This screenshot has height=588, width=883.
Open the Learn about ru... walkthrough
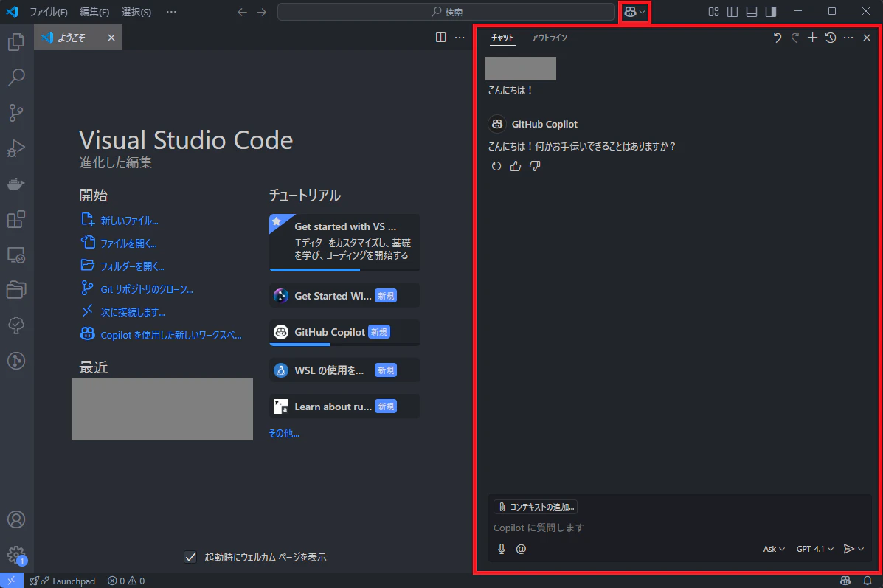[x=344, y=406]
